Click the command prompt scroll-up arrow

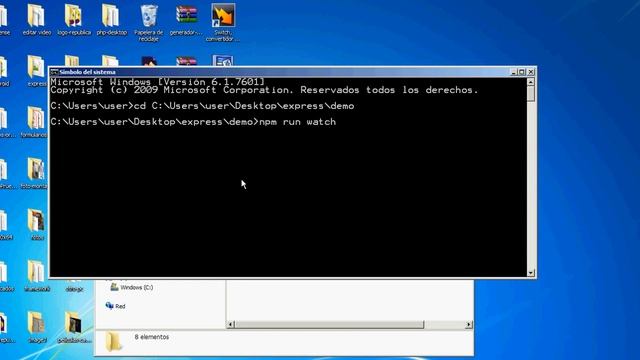pyautogui.click(x=531, y=82)
